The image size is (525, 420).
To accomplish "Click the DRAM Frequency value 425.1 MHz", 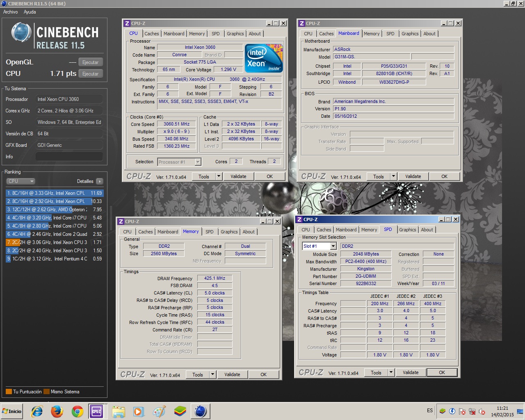I will pyautogui.click(x=215, y=278).
